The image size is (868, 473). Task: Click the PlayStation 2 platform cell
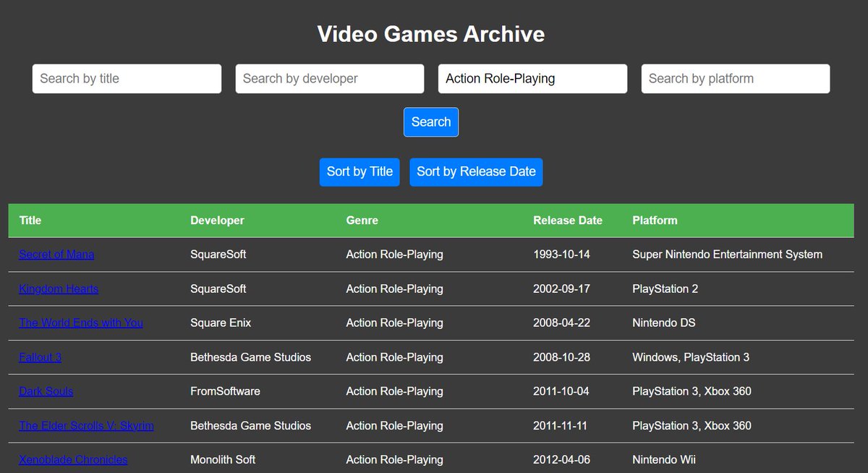[x=665, y=289]
